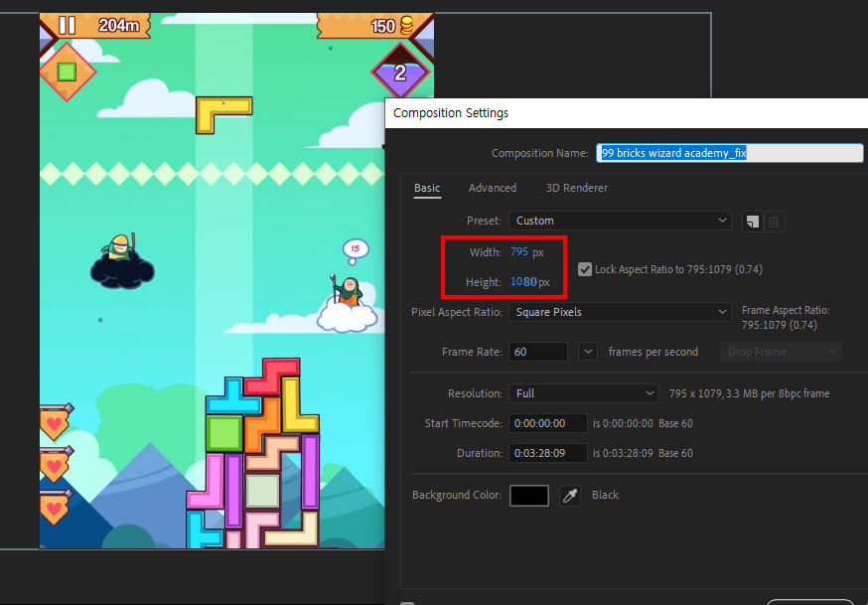This screenshot has width=868, height=605.
Task: Toggle the Lock Aspect Ratio checkbox
Action: [585, 269]
